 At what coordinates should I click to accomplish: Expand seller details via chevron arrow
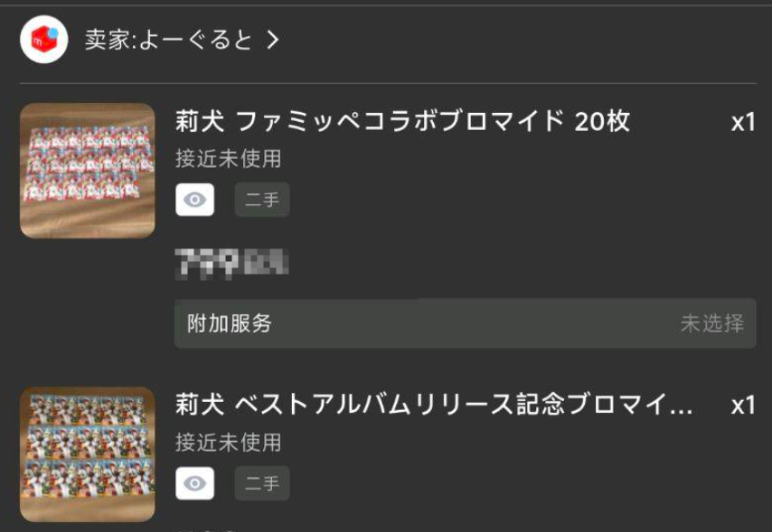pos(273,40)
